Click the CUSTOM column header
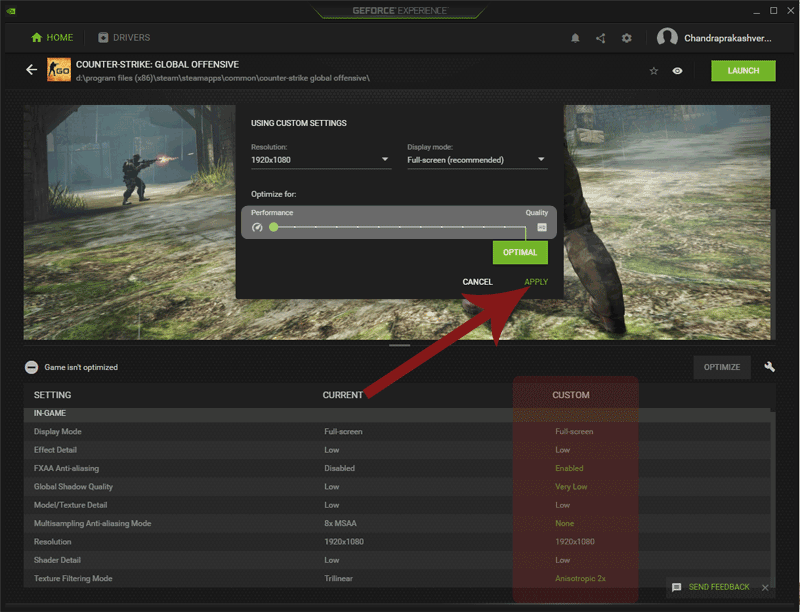This screenshot has width=800, height=612. (x=571, y=395)
